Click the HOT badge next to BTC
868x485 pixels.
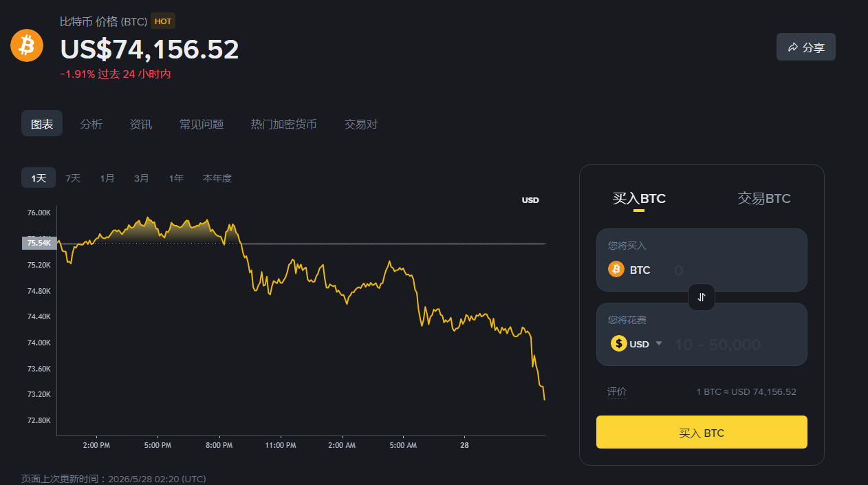[x=163, y=21]
